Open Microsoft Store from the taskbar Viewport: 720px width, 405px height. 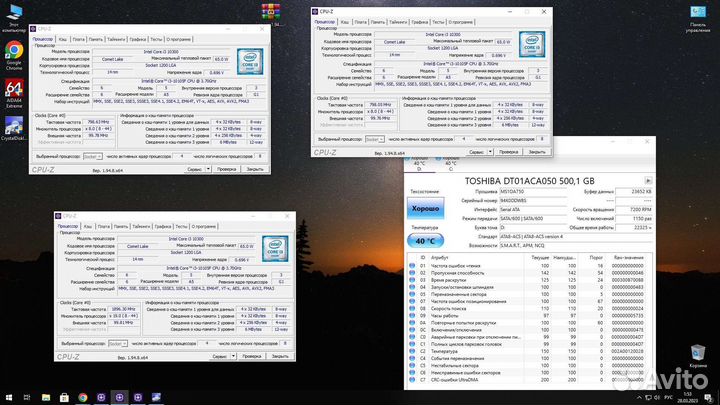click(64, 397)
